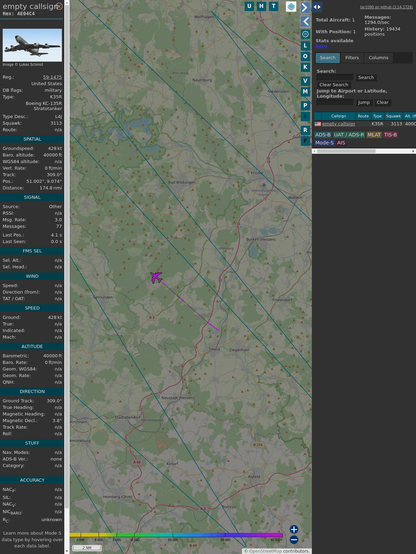Click the Search text input field
The height and width of the screenshot is (554, 416).
point(335,77)
